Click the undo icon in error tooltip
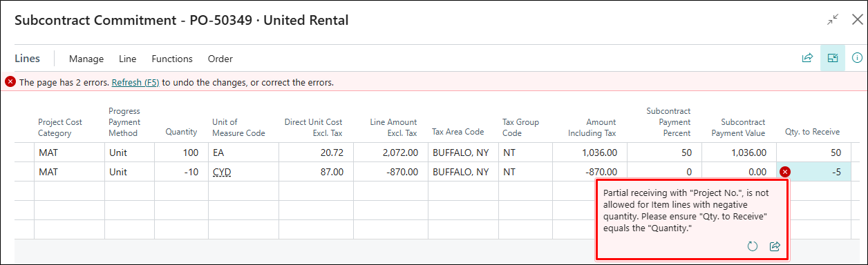 (753, 246)
